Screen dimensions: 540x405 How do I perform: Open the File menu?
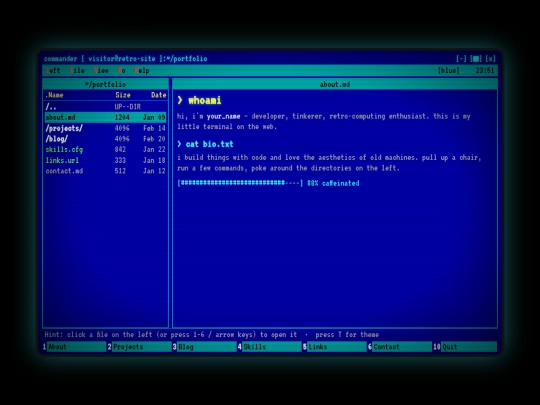click(x=77, y=71)
